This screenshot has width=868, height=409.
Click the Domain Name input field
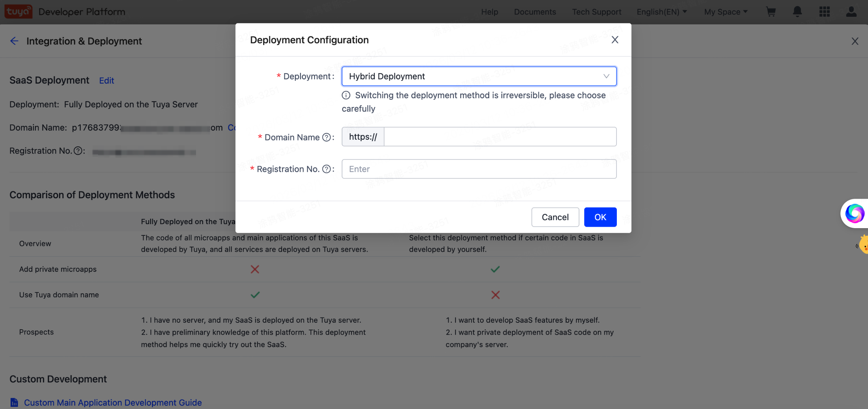(500, 137)
